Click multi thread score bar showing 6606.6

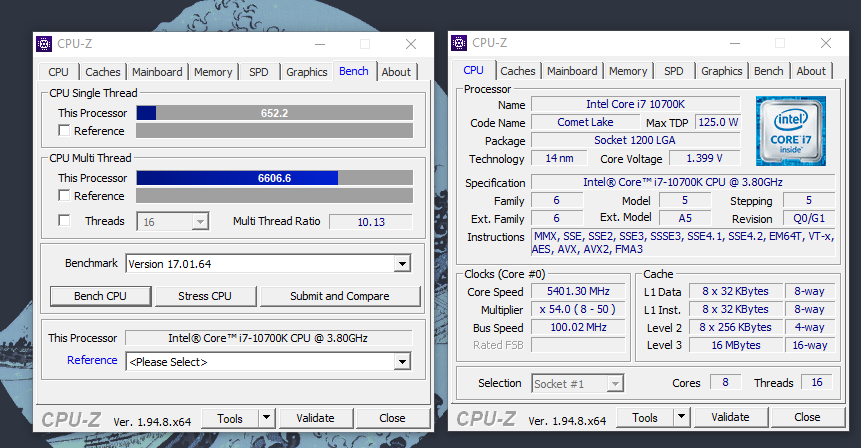click(x=275, y=178)
